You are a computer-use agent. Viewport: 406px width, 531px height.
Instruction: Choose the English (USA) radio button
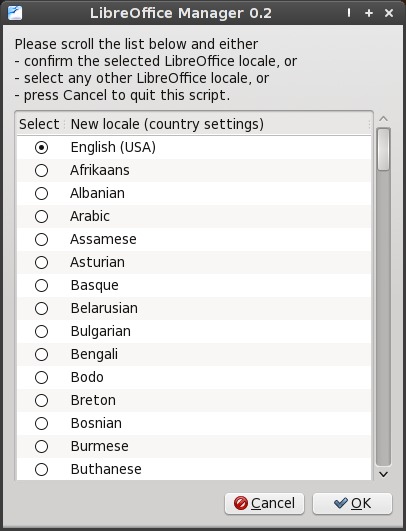(41, 147)
